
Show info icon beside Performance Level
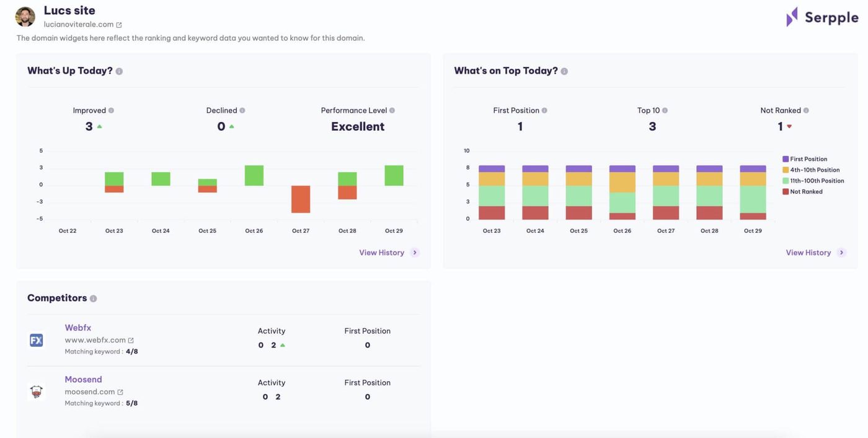pyautogui.click(x=392, y=110)
